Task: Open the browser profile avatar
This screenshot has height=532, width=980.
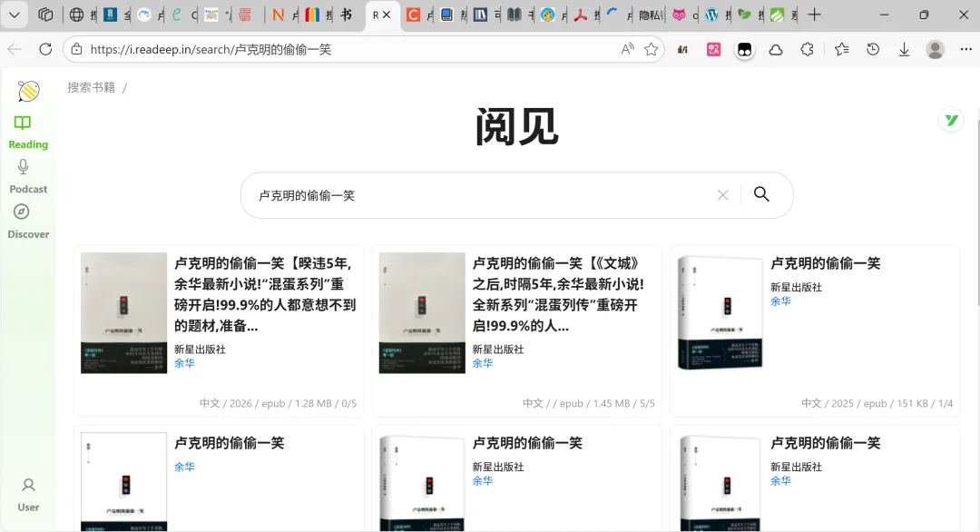Action: (935, 49)
